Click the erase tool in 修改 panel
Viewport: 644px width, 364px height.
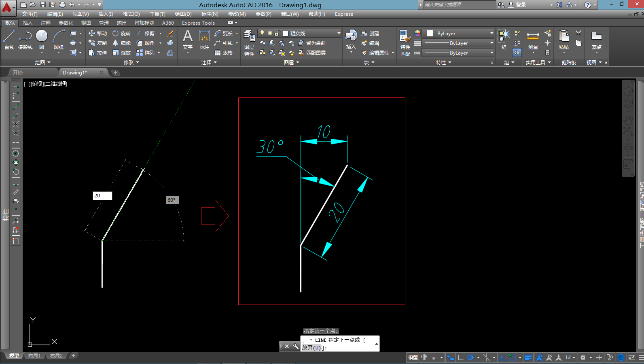click(x=170, y=34)
